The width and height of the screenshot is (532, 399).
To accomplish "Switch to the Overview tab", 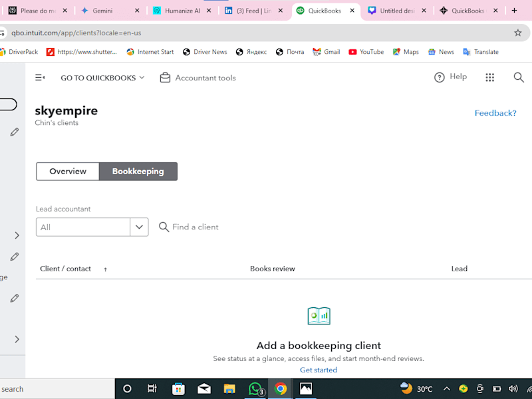I will [68, 172].
